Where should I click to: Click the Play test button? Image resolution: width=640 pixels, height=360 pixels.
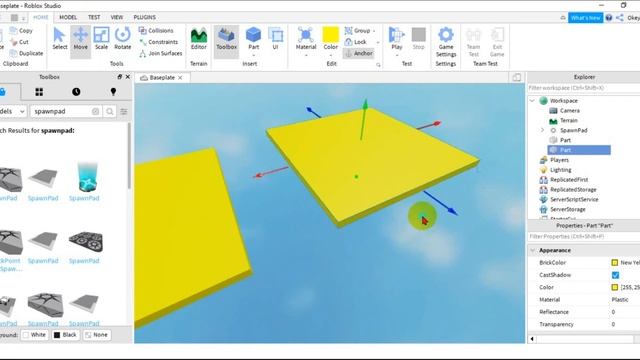click(396, 40)
